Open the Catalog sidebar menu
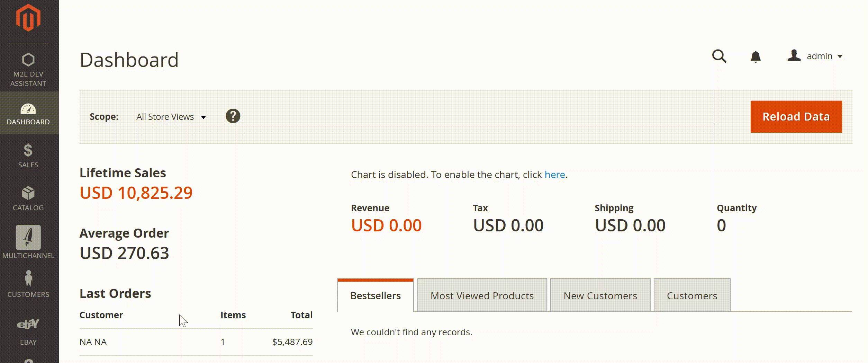868x363 pixels. [28, 199]
